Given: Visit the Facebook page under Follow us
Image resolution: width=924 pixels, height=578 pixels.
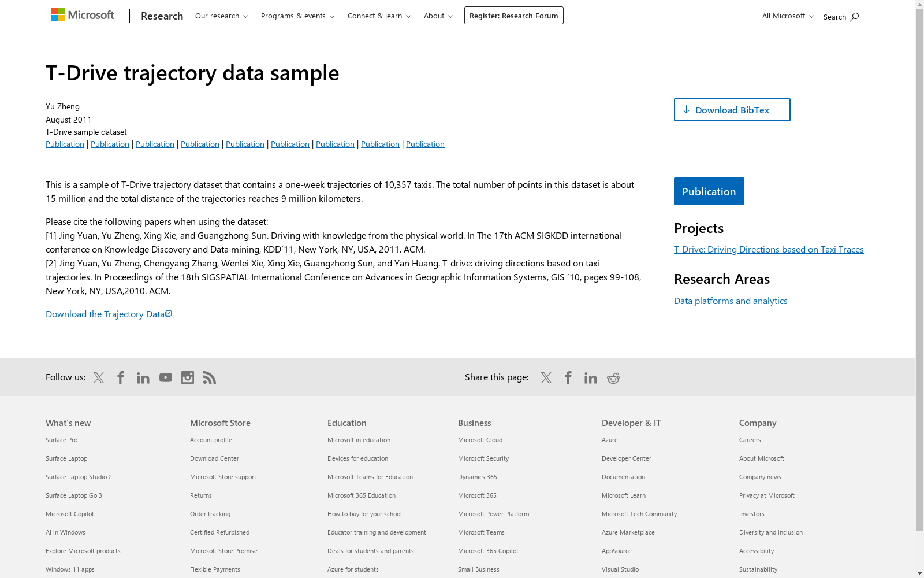Looking at the screenshot, I should (121, 377).
